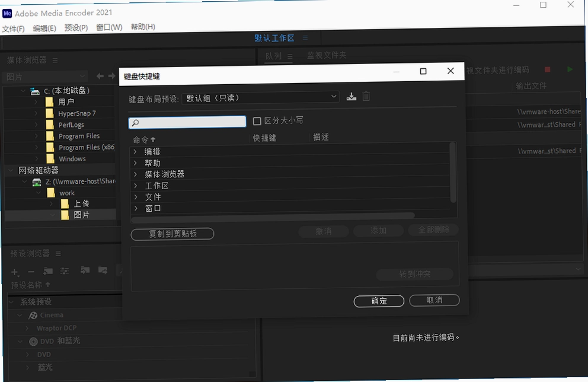588x382 pixels.
Task: Click the DVD 和蓝光 disc icon
Action: 33,342
